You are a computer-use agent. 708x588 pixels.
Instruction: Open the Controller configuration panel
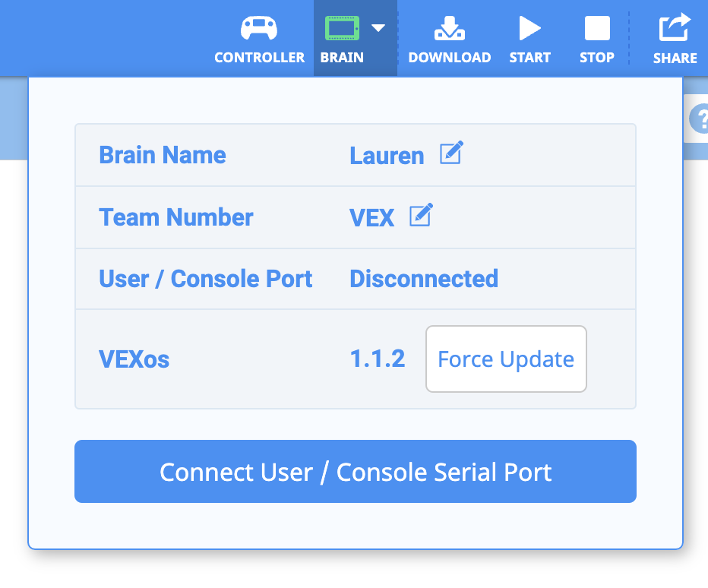(259, 36)
